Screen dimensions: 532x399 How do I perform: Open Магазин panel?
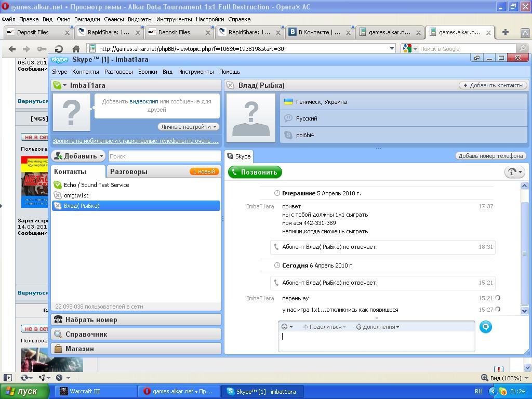(136, 349)
